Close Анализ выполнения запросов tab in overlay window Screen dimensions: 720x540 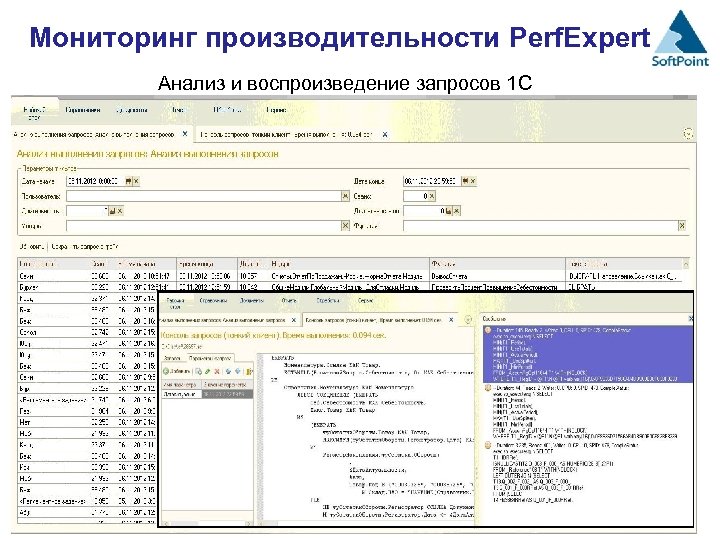click(x=294, y=320)
